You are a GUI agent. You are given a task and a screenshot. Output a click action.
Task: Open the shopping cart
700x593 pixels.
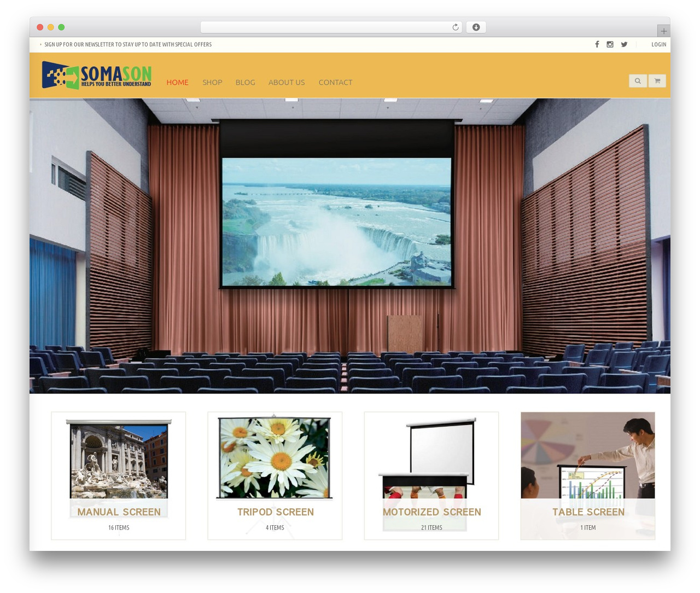[x=657, y=81]
